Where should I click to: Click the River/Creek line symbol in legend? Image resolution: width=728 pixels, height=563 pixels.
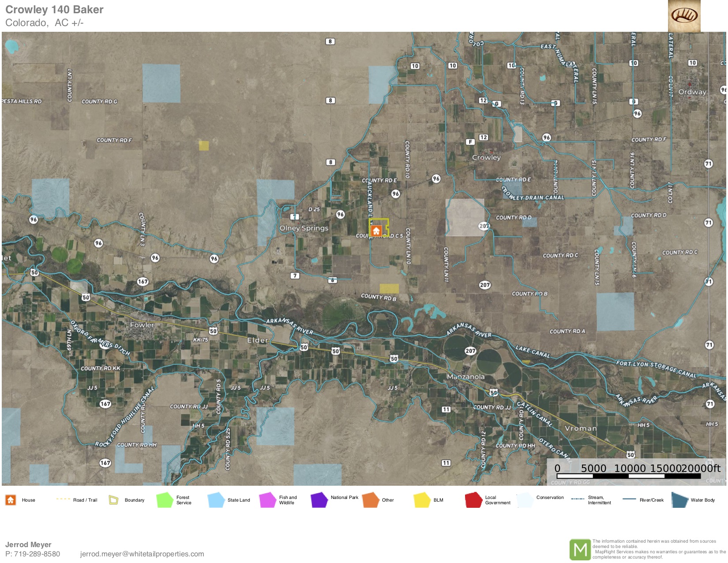pyautogui.click(x=629, y=499)
